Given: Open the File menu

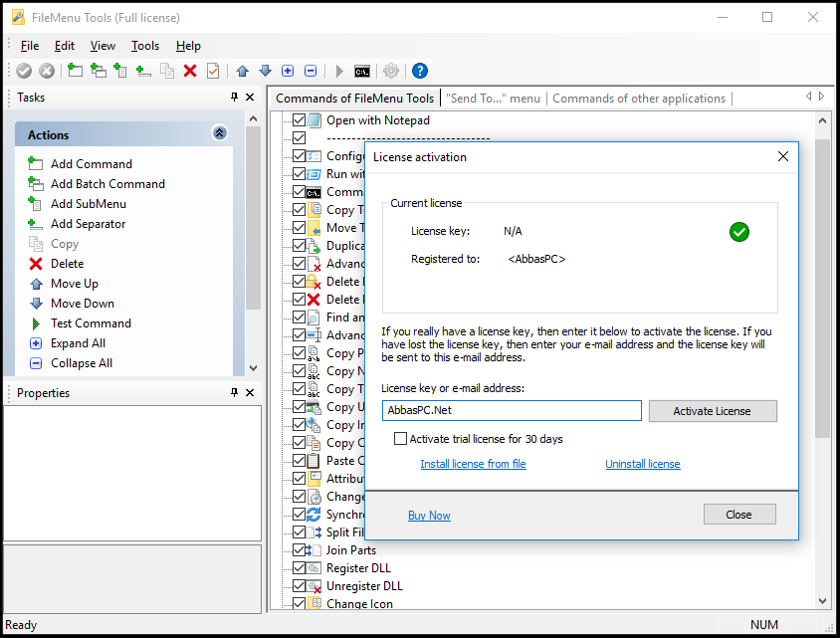Looking at the screenshot, I should 30,46.
